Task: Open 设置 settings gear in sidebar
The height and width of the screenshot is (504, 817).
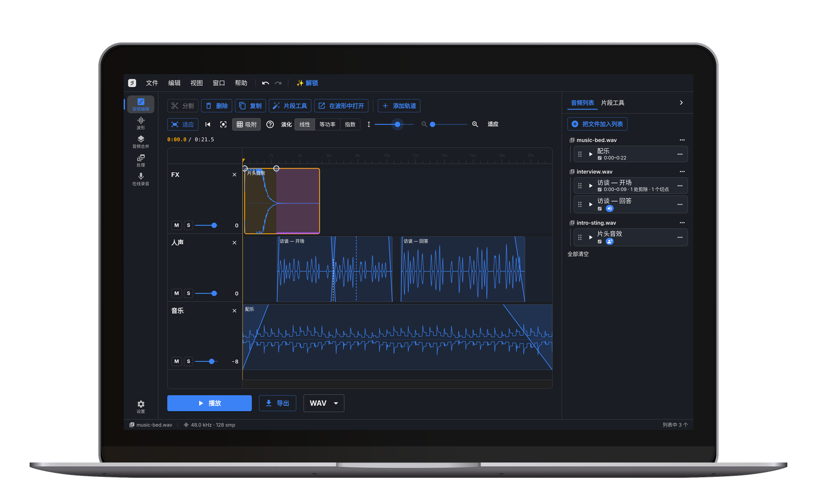Action: 140,407
